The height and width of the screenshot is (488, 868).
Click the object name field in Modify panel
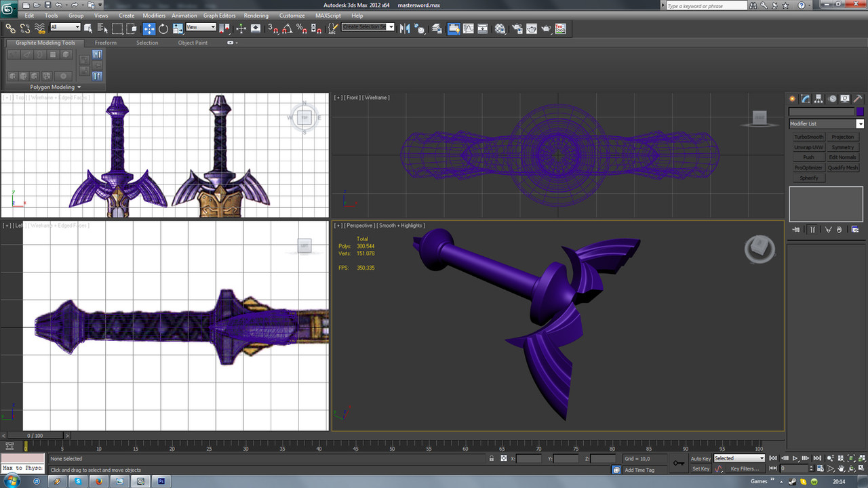(x=821, y=112)
